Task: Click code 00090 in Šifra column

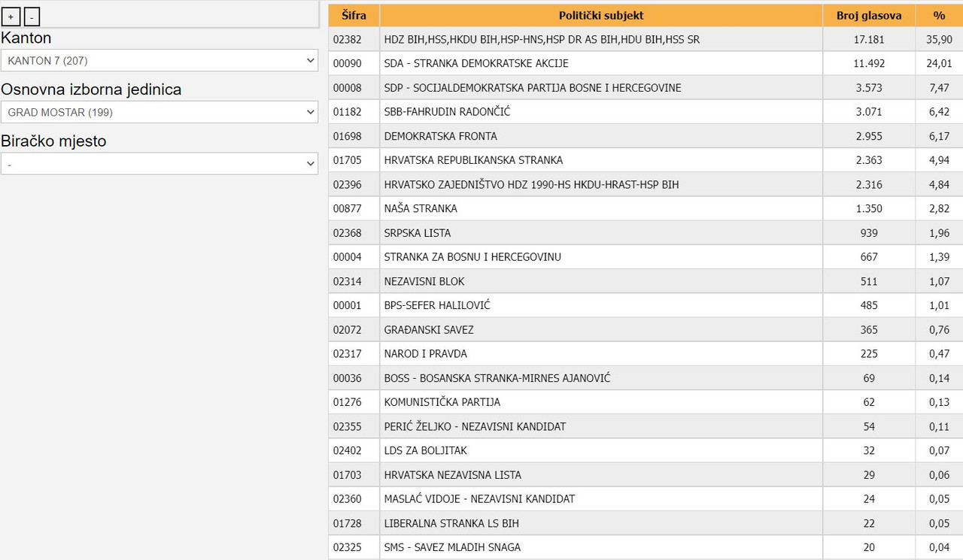Action: pos(347,63)
